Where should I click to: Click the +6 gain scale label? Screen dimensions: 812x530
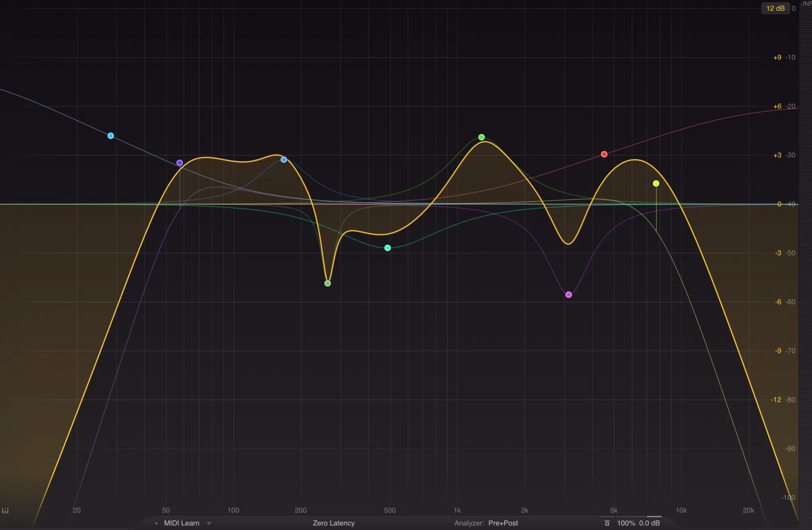coord(777,107)
